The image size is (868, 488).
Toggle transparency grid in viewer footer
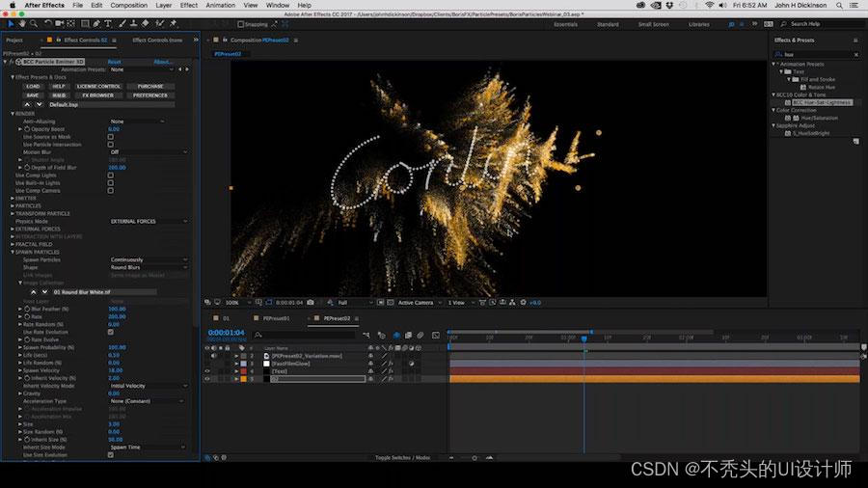point(391,303)
